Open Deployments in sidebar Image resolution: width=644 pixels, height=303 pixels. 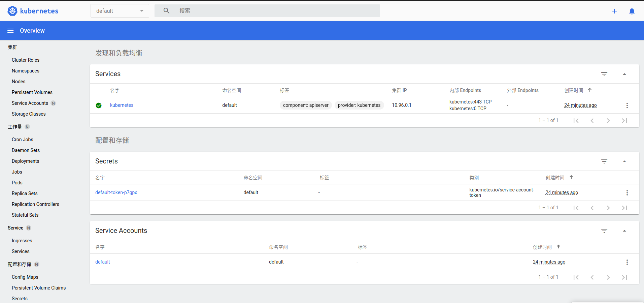[x=26, y=161]
